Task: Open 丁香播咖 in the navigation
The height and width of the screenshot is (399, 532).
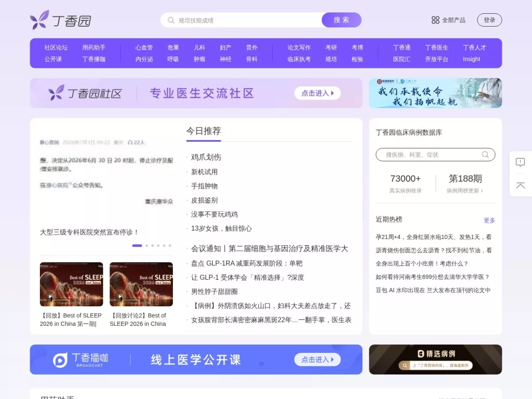Action: pyautogui.click(x=94, y=59)
